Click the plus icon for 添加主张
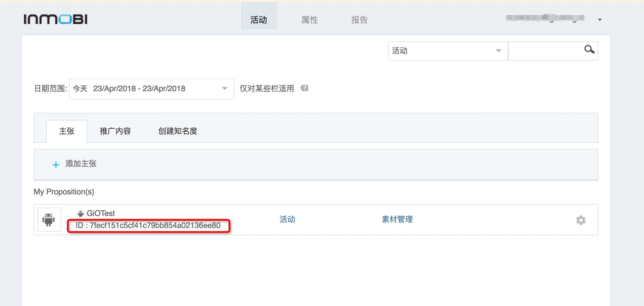644x306 pixels. (x=56, y=165)
